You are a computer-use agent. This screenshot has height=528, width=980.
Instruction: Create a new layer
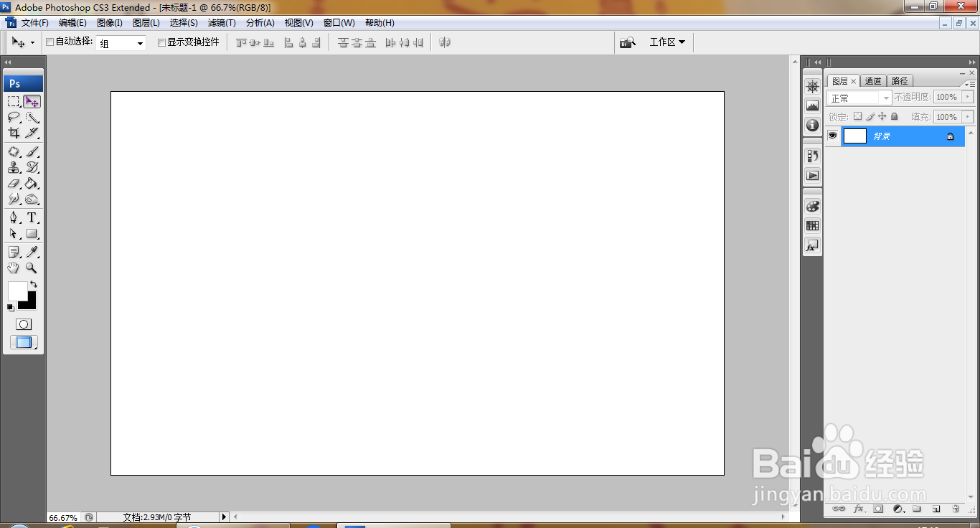(x=936, y=509)
